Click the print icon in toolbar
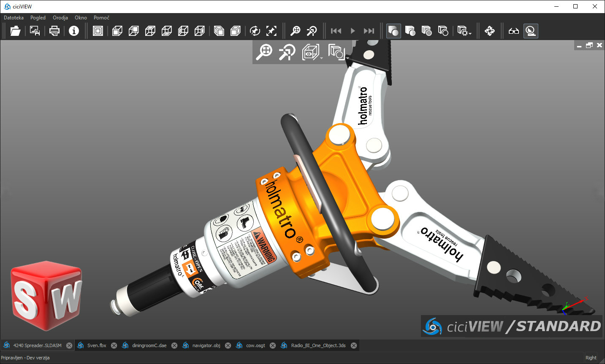Screen dimensions: 605x364 [54, 31]
